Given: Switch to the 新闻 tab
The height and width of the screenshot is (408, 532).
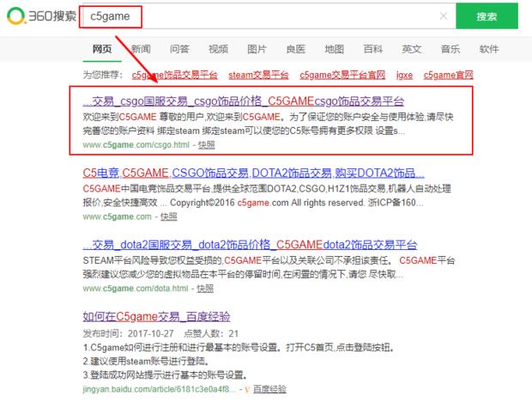Looking at the screenshot, I should click(x=141, y=49).
